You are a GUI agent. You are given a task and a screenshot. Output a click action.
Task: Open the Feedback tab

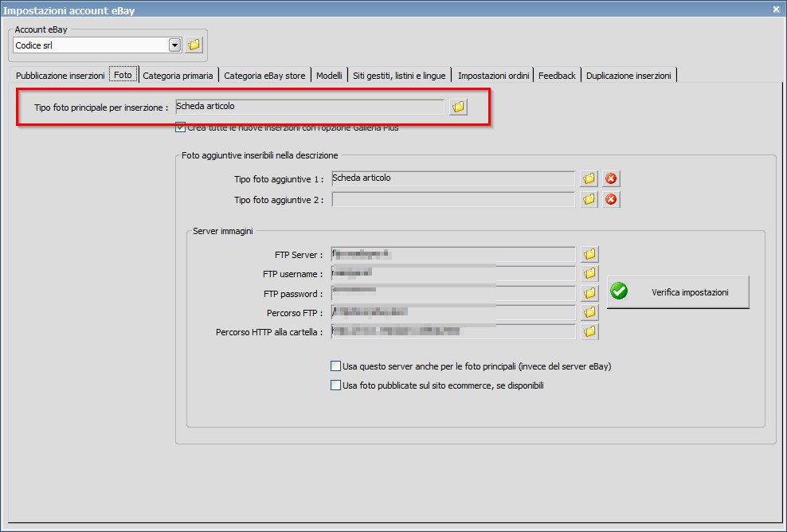coord(557,76)
